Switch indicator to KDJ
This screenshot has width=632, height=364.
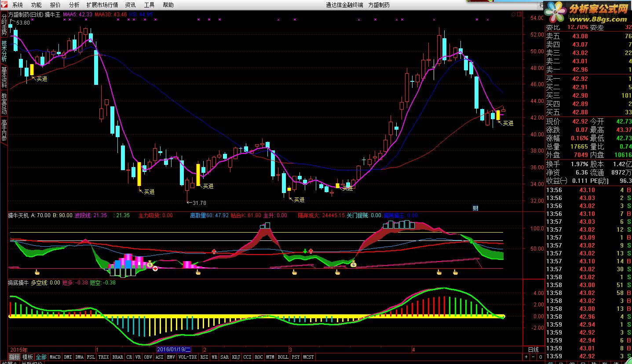[x=236, y=357]
